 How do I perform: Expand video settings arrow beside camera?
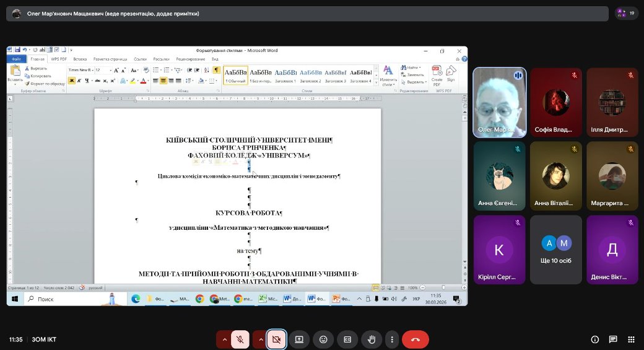click(x=260, y=339)
